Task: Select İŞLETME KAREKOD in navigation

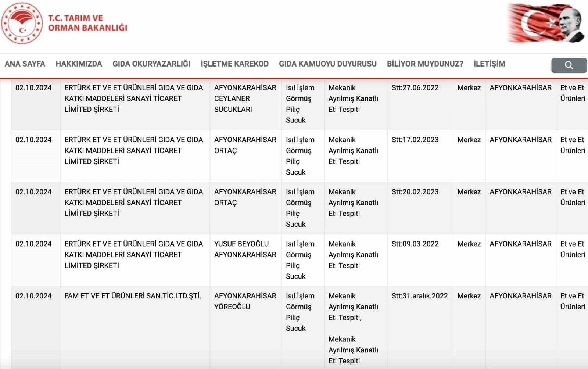Action: point(234,64)
